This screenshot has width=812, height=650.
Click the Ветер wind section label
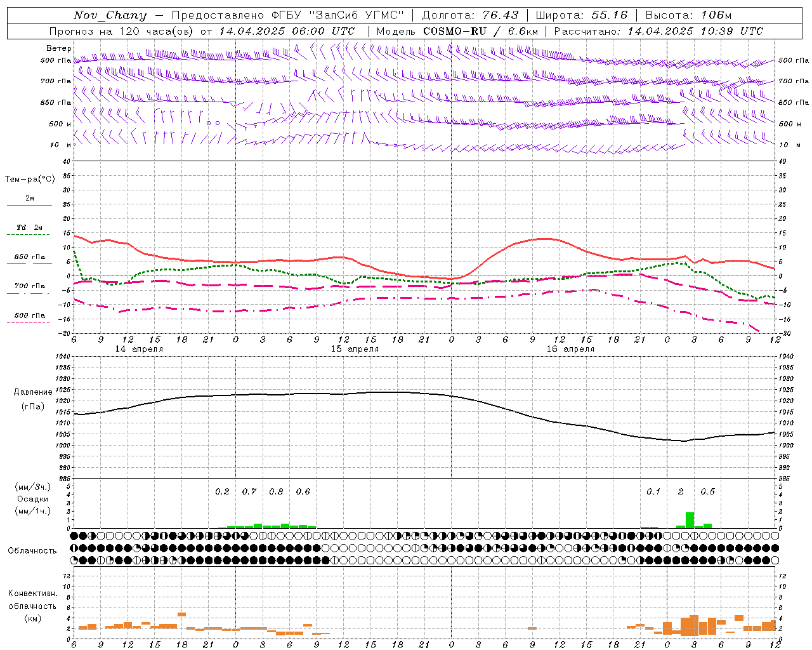[58, 48]
